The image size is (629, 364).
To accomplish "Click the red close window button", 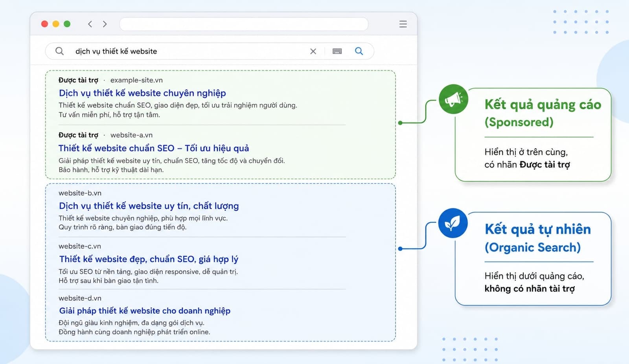I will click(x=45, y=24).
